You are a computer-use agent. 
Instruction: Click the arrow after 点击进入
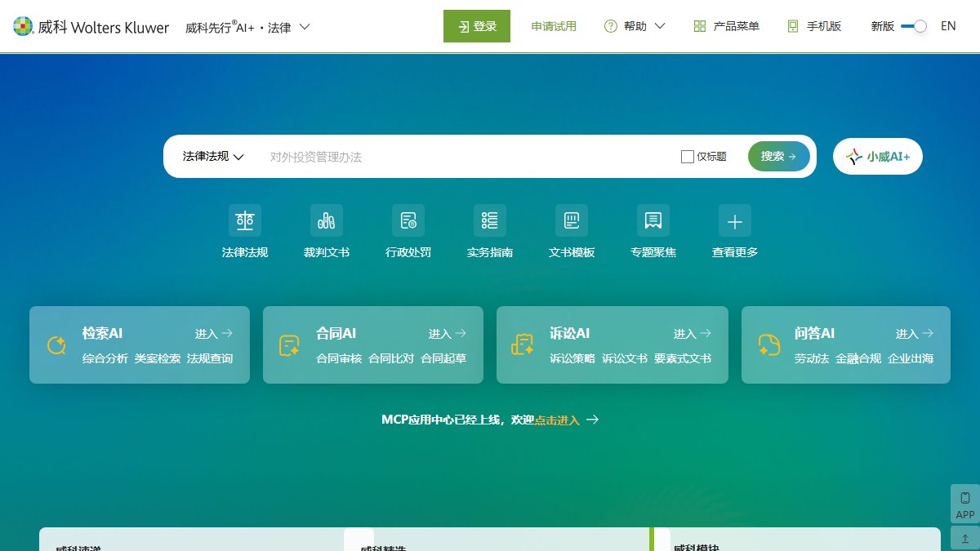tap(593, 420)
